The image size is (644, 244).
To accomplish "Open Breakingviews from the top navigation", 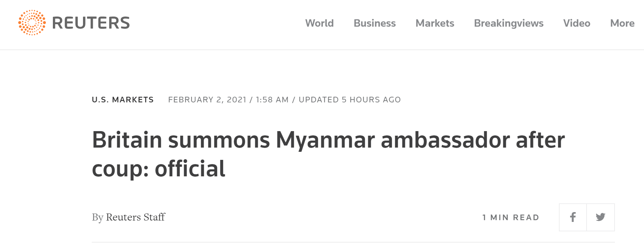I will pyautogui.click(x=508, y=23).
